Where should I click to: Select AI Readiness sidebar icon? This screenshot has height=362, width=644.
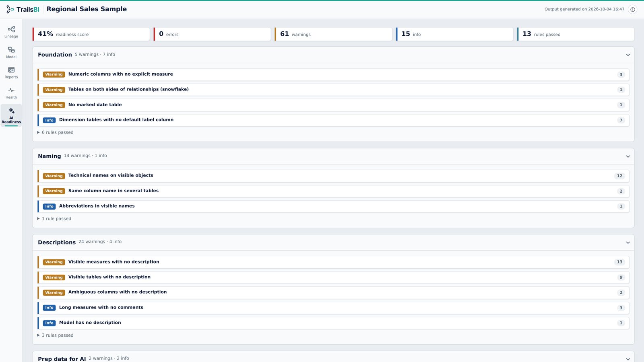tap(11, 115)
